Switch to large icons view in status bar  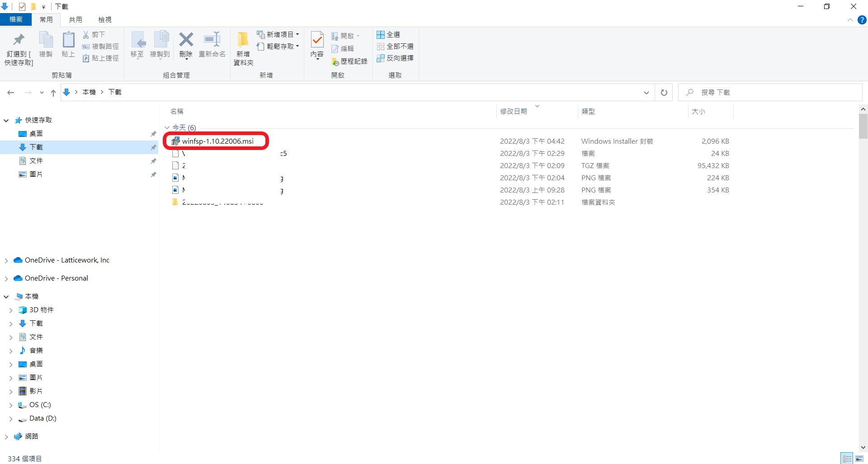pos(859,459)
